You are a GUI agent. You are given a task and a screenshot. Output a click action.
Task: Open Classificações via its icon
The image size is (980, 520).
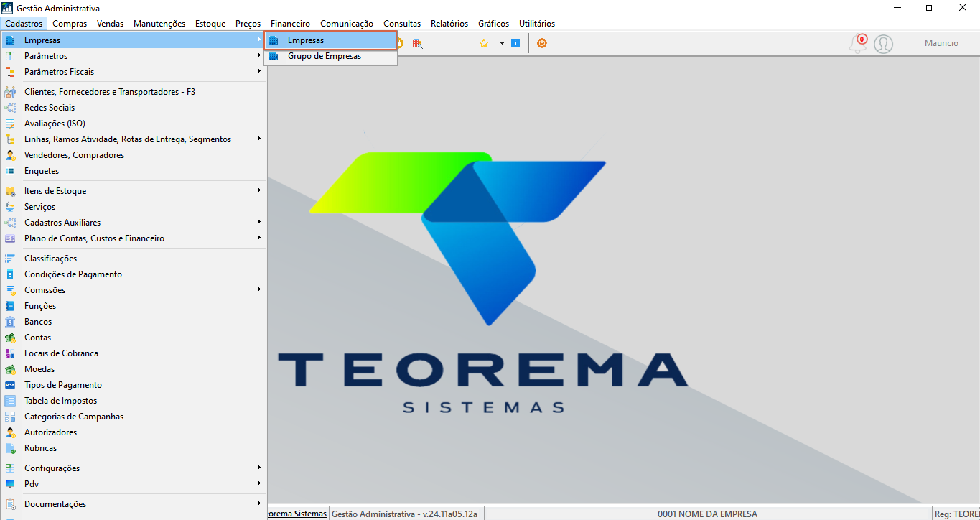point(10,259)
